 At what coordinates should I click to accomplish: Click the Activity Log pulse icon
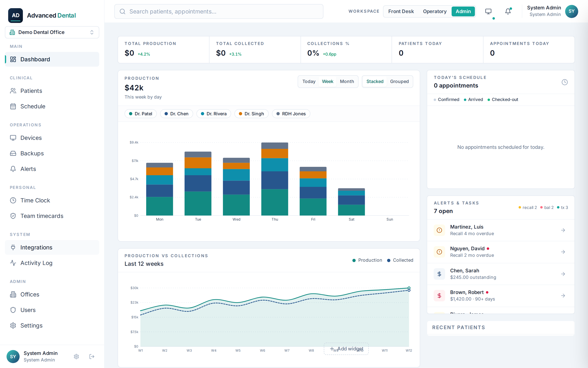point(13,263)
